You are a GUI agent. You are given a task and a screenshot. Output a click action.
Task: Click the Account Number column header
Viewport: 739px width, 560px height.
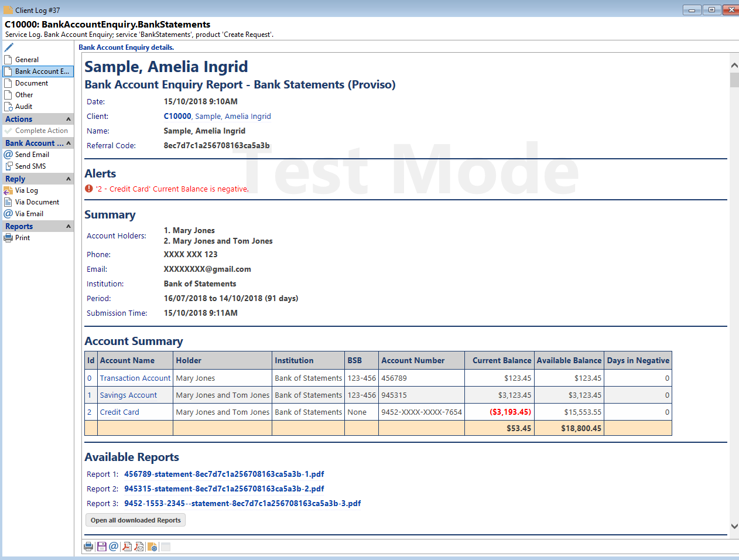[x=422, y=360]
